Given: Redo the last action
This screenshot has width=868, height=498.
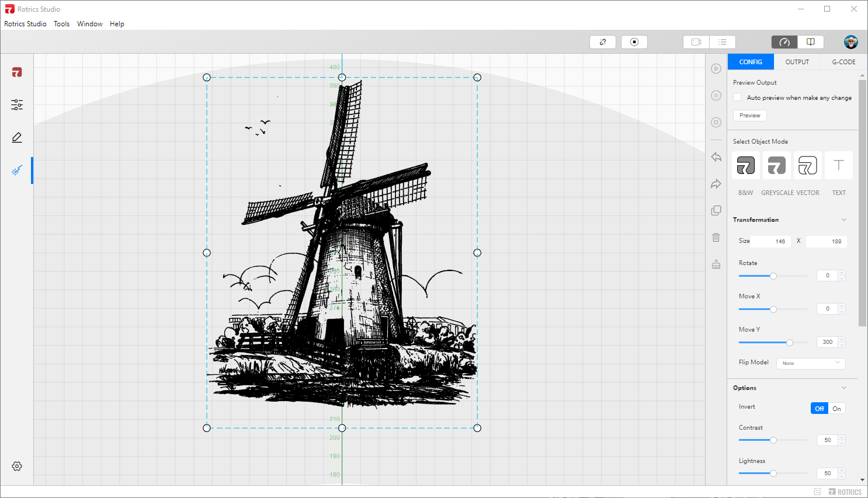Looking at the screenshot, I should pos(716,184).
